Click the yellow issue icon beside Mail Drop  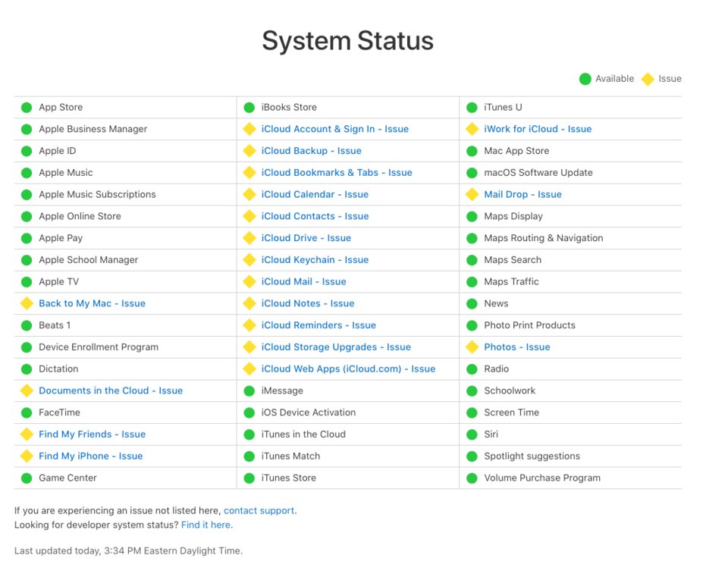pyautogui.click(x=472, y=195)
